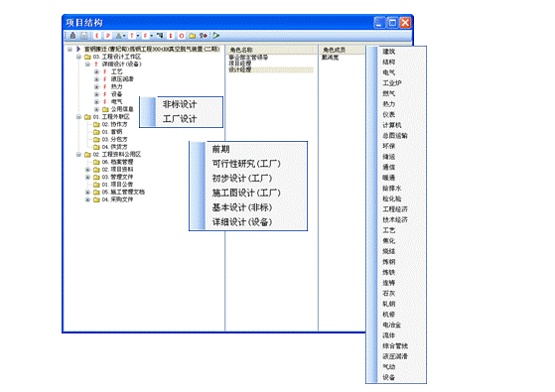
Task: Choose 工厂设计 from the popup menu
Action: [180, 119]
